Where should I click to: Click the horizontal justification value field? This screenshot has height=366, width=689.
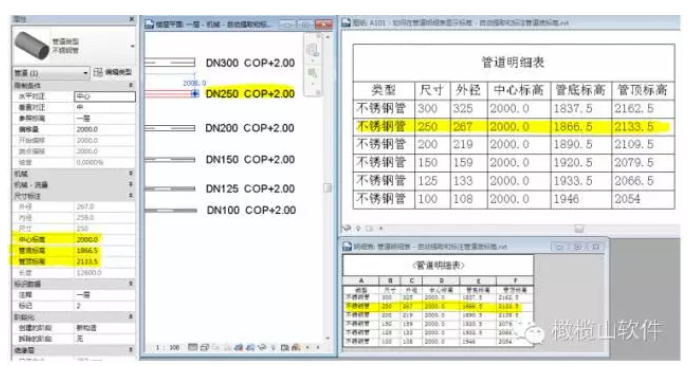coord(105,96)
